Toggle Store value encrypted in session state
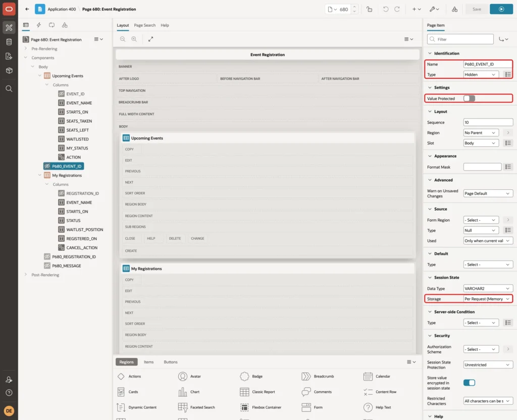 (469, 383)
